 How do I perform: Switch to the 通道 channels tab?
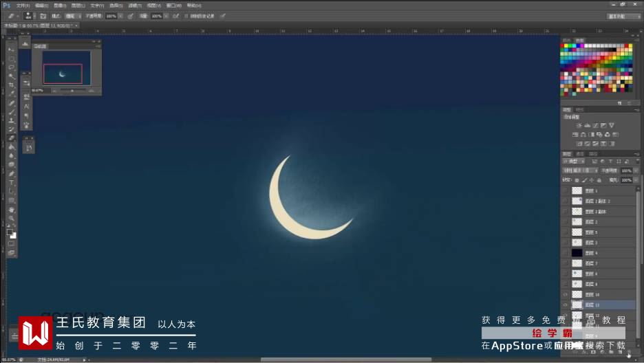580,154
